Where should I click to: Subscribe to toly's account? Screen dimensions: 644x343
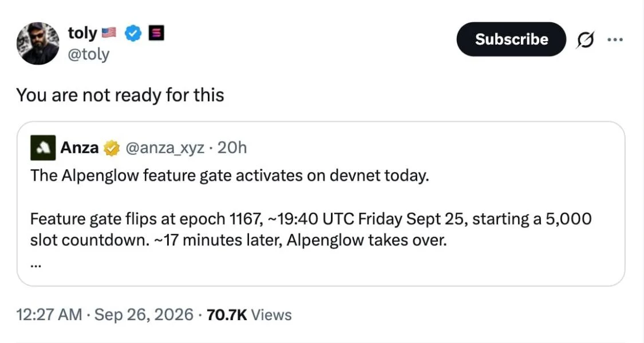(511, 39)
